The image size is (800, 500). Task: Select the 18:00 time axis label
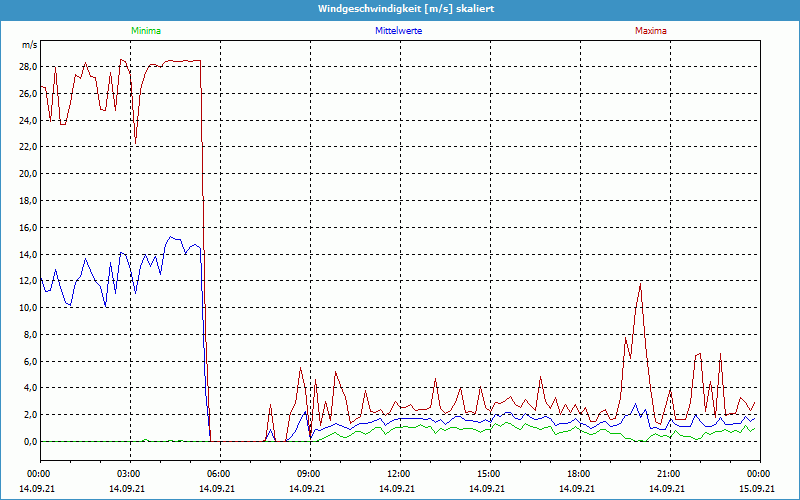579,473
